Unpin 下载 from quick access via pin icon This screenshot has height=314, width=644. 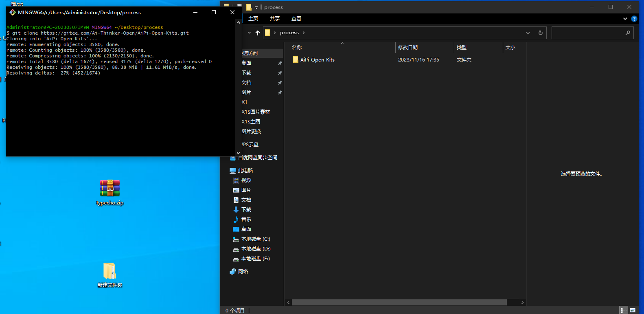point(280,73)
